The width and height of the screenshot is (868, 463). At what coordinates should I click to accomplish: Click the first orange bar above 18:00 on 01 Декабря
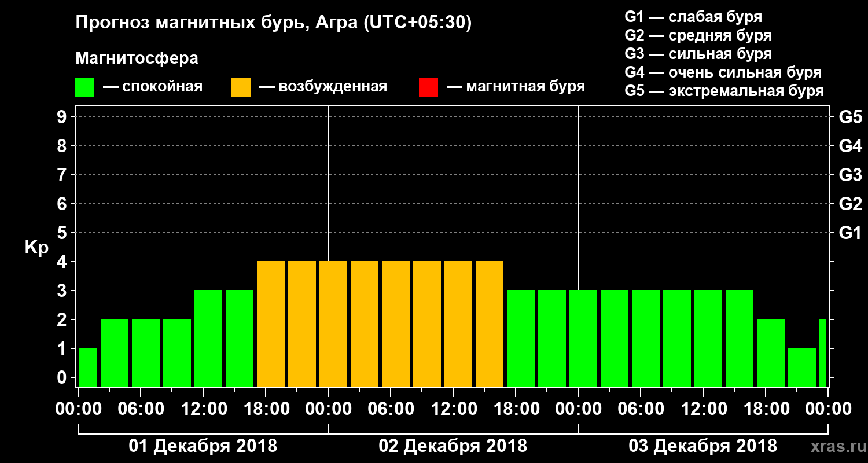pos(271,324)
